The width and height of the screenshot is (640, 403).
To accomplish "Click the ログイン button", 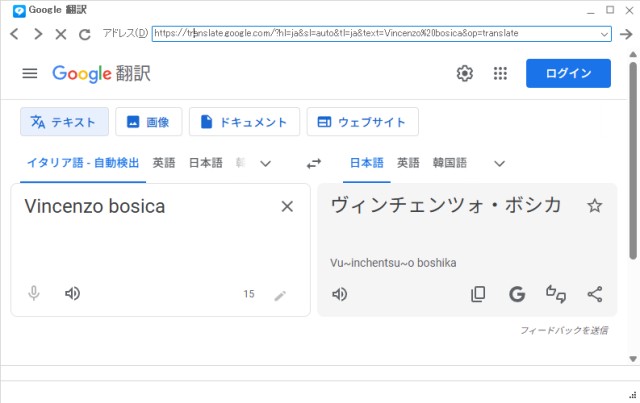I will click(568, 73).
